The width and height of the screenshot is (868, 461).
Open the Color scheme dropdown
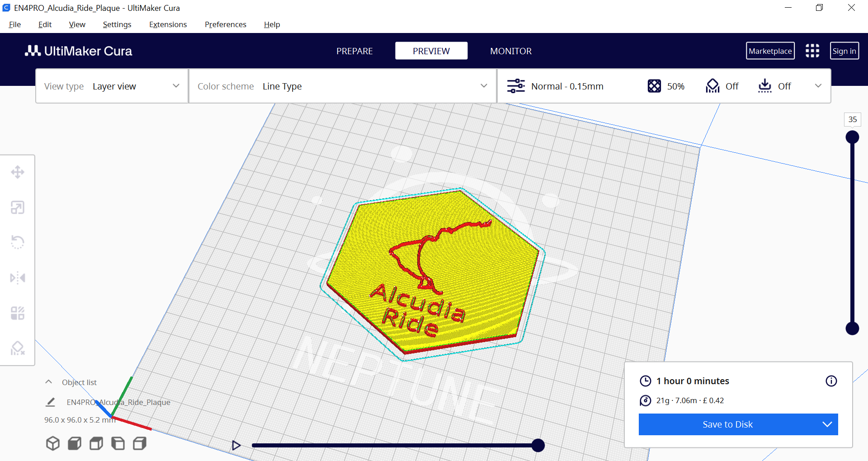point(343,86)
